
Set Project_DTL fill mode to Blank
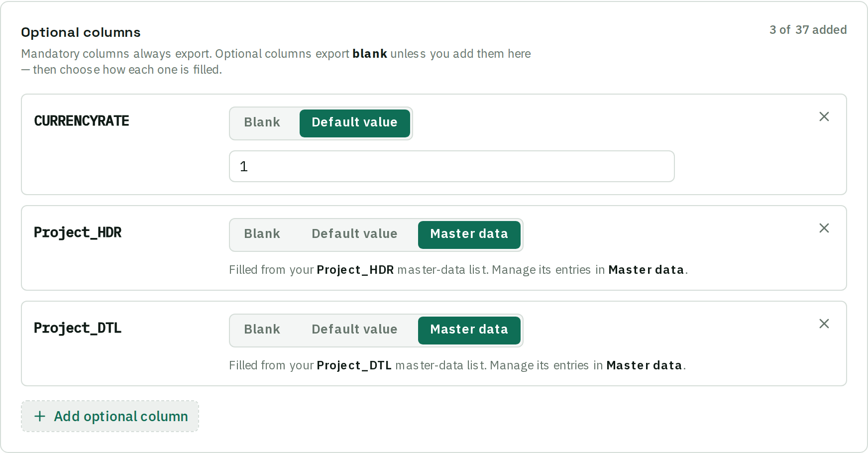pos(262,330)
